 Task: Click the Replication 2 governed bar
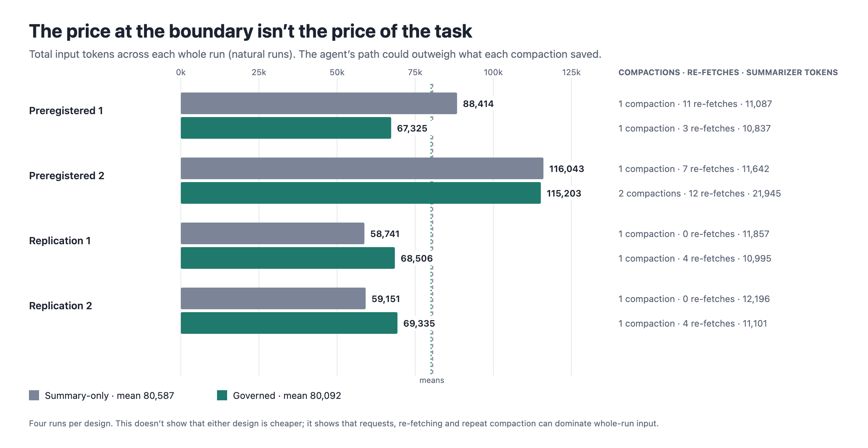coord(289,323)
